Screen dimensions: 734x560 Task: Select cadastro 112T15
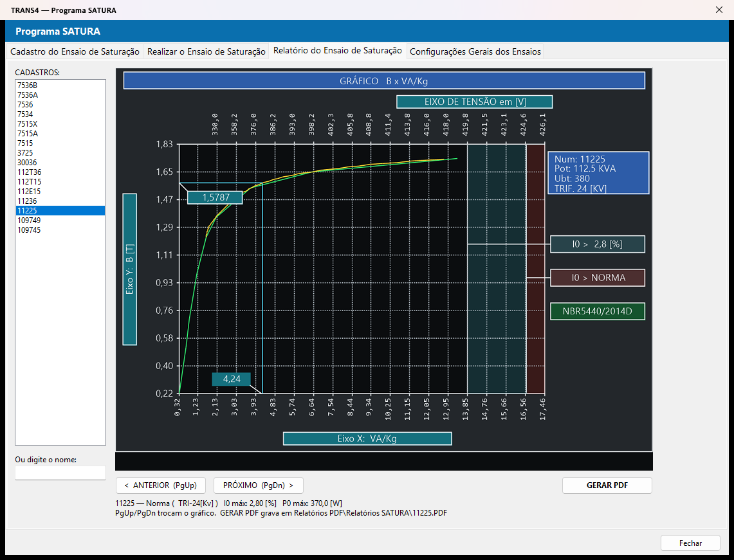click(60, 181)
